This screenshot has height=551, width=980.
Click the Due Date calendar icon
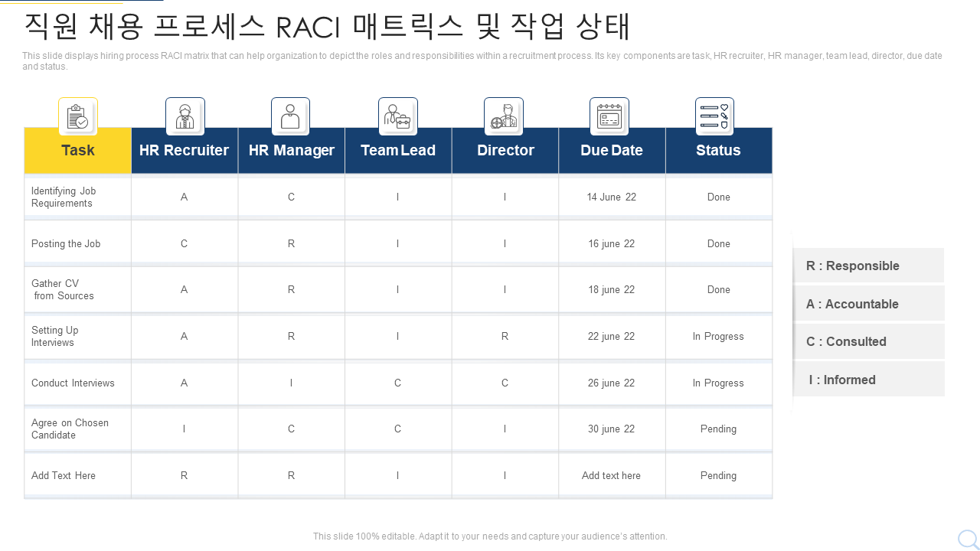click(x=609, y=116)
